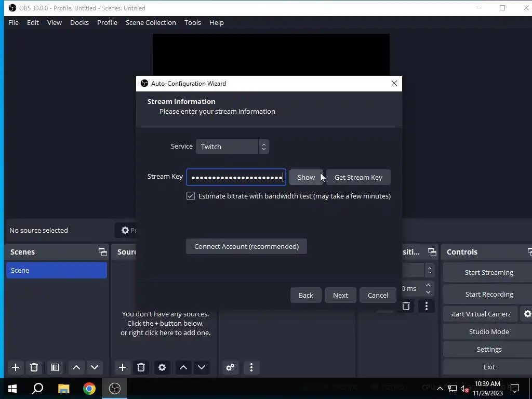Screen dimensions: 532x399
Task: Reveal the stream key with Show button
Action: click(x=306, y=178)
